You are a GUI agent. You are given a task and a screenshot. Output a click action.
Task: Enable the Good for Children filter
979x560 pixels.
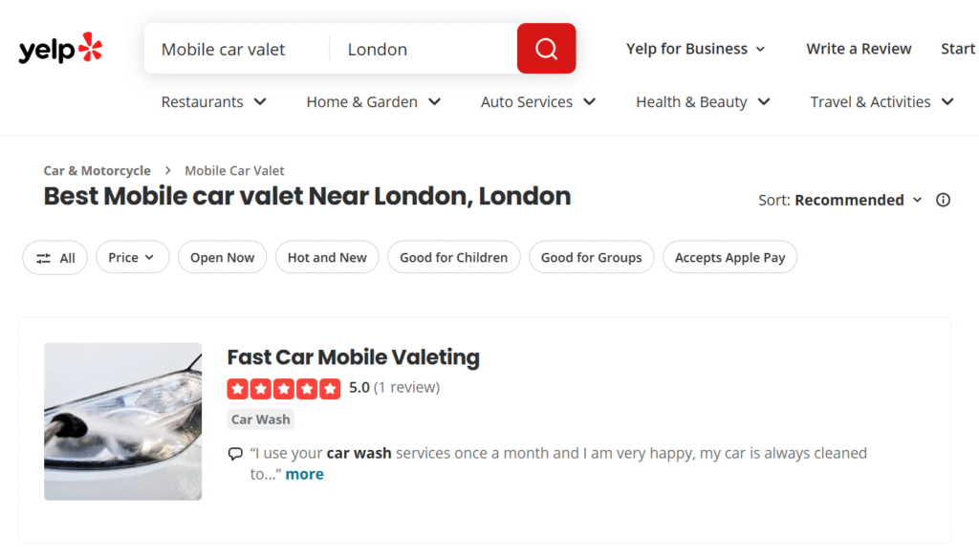[453, 258]
